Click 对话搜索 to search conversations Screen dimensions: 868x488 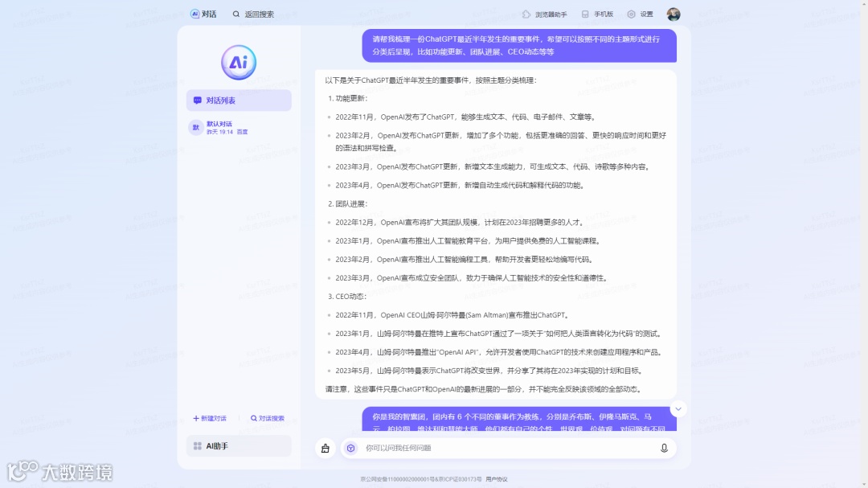pyautogui.click(x=268, y=418)
